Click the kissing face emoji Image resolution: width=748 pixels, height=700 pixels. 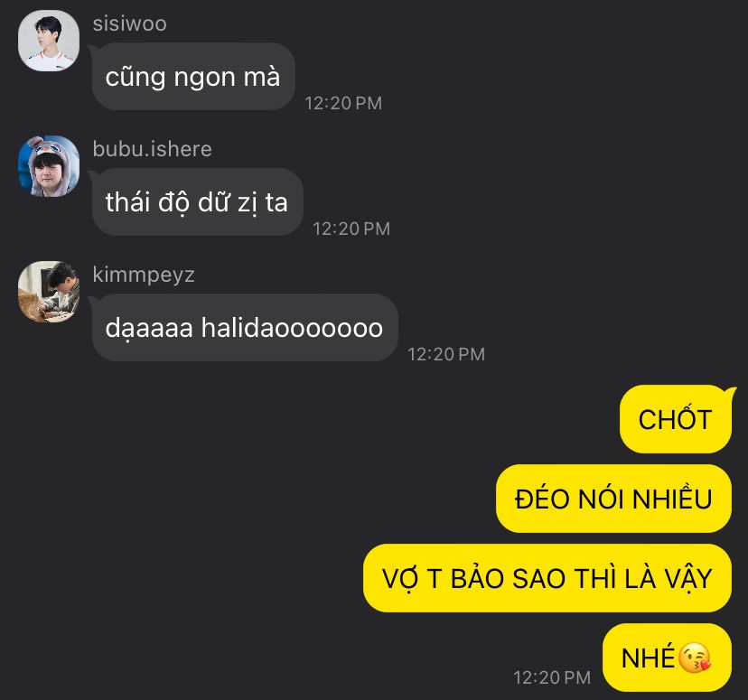[695, 658]
